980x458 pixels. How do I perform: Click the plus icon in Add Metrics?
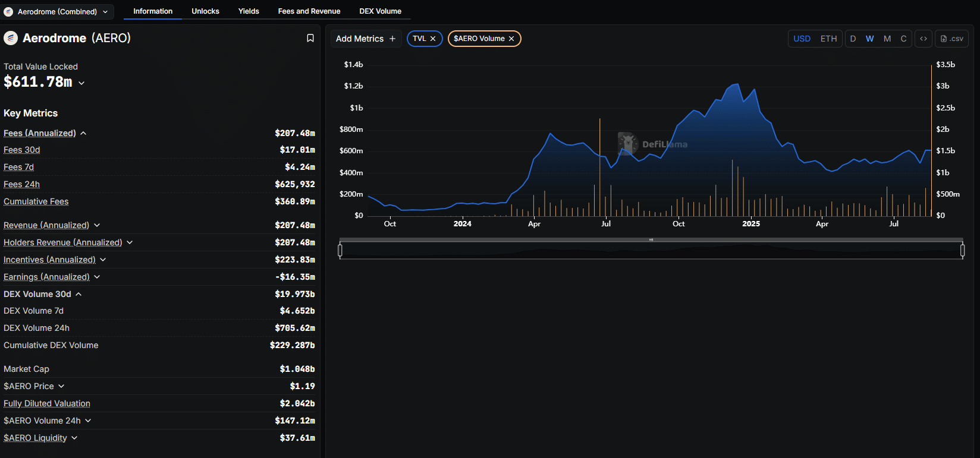(392, 39)
